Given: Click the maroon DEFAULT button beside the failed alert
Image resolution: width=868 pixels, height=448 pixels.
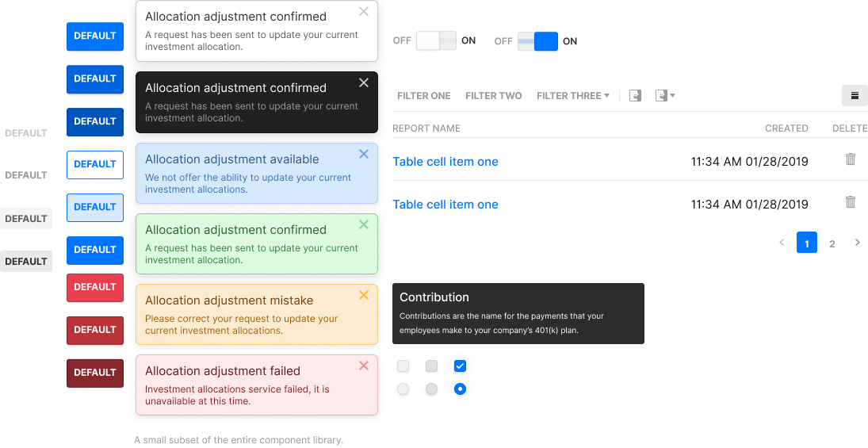Looking at the screenshot, I should (95, 373).
